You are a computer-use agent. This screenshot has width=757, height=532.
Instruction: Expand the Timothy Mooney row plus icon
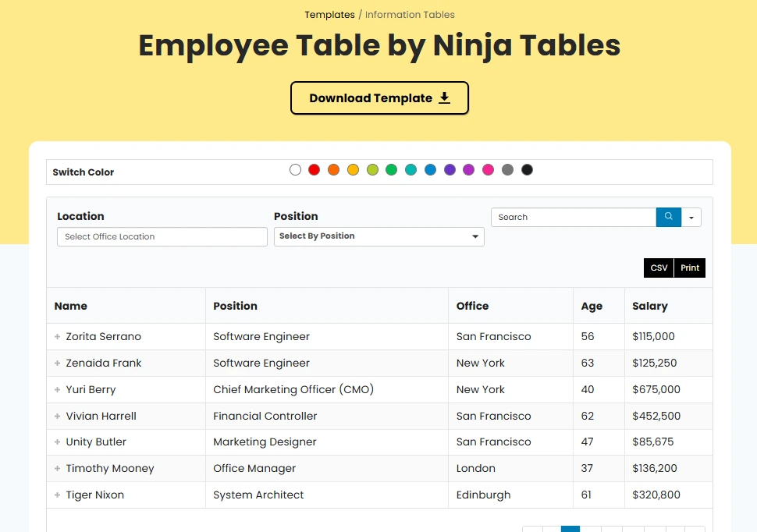(57, 468)
